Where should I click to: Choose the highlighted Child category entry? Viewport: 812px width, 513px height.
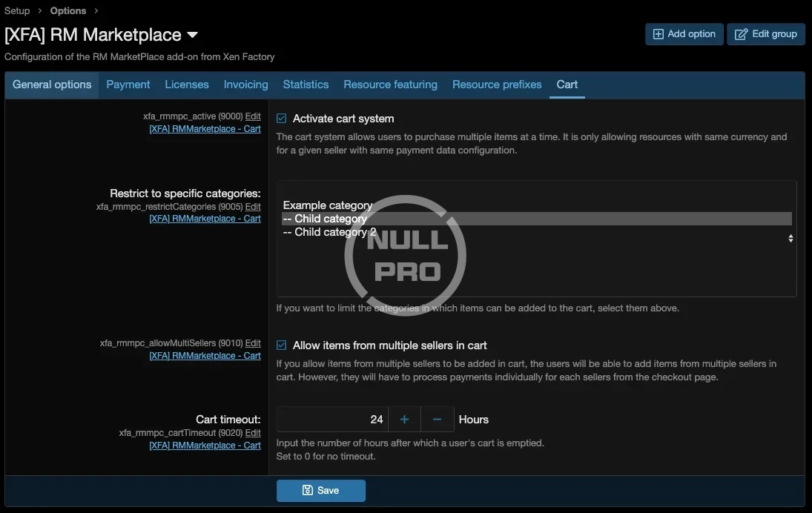coord(325,219)
